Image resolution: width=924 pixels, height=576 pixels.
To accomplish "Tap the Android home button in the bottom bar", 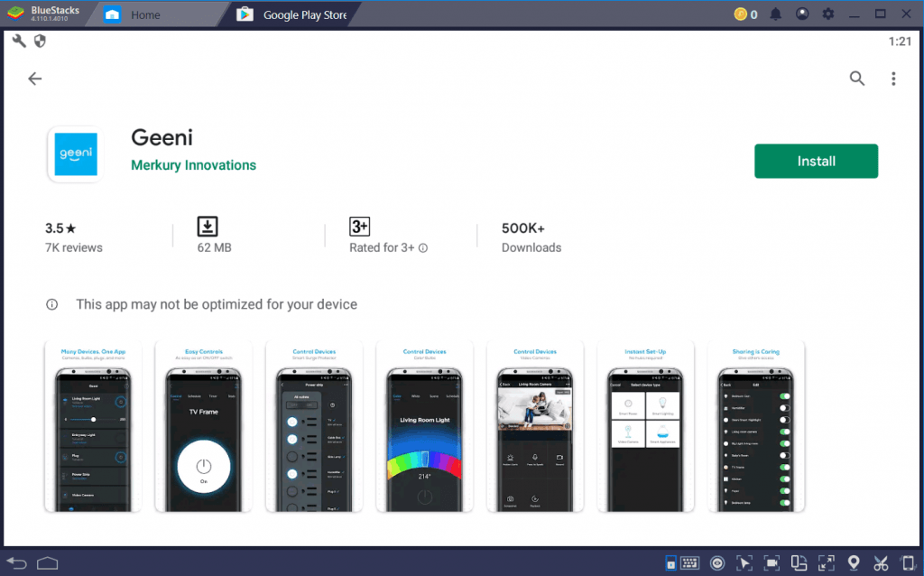I will (x=47, y=563).
